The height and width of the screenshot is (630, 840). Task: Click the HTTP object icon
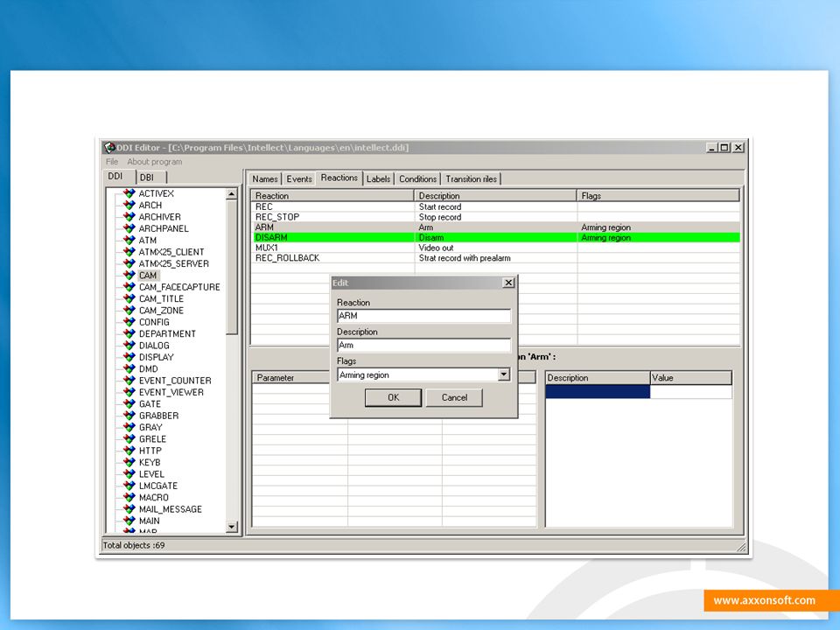point(129,451)
